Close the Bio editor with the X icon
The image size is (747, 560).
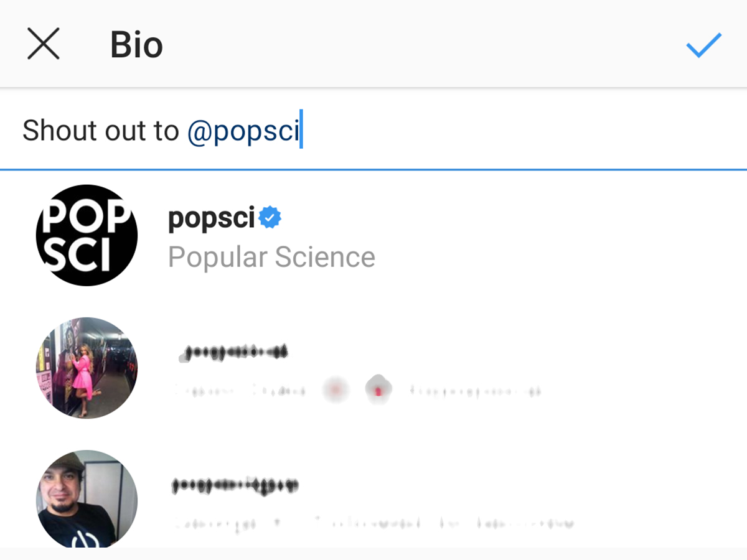click(x=44, y=44)
